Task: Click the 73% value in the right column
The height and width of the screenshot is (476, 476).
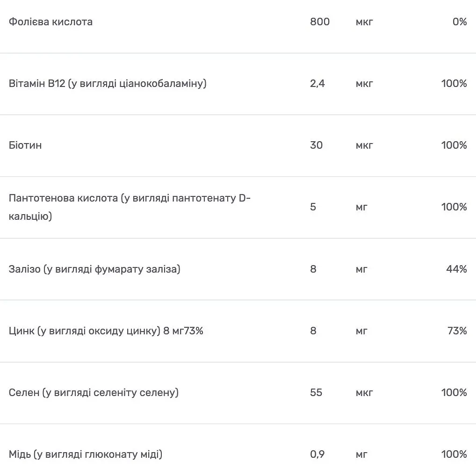Action: [x=457, y=331]
